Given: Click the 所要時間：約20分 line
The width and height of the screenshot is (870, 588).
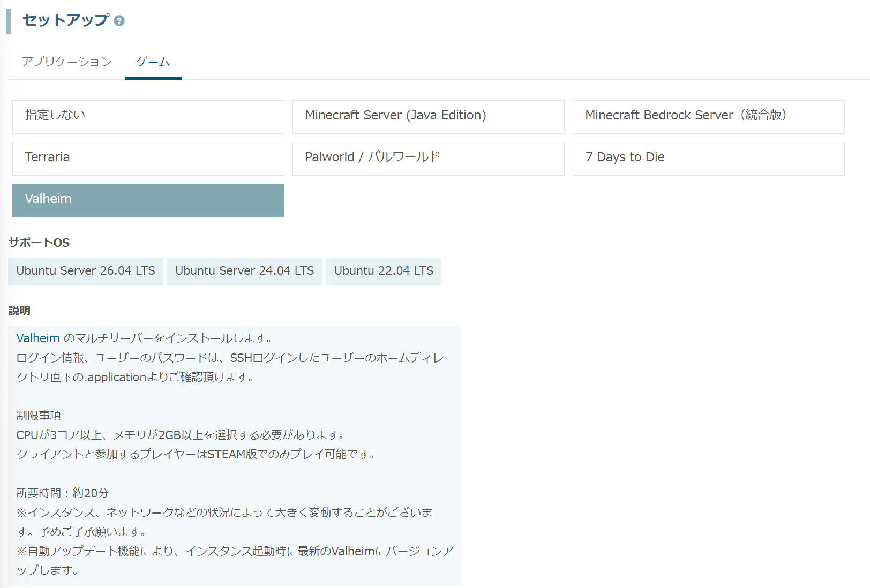Looking at the screenshot, I should [x=63, y=493].
